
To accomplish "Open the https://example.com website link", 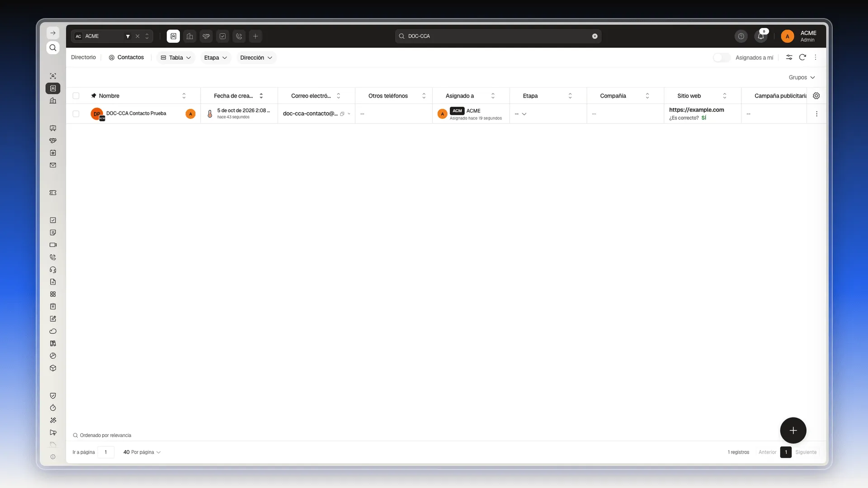I will tap(696, 110).
